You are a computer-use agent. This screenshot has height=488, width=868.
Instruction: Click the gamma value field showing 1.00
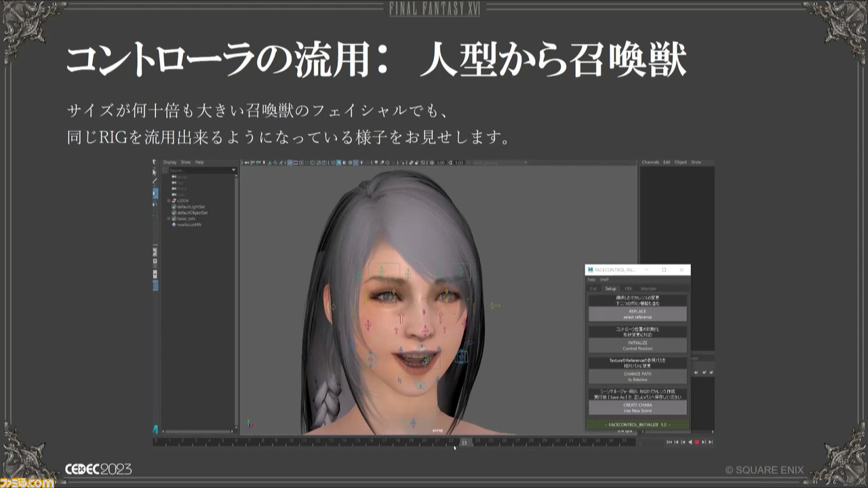point(459,163)
